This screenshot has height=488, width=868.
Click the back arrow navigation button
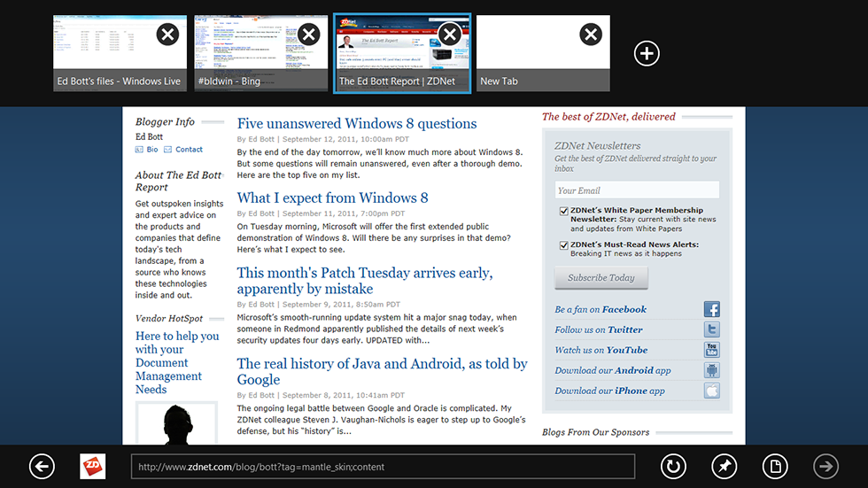[42, 467]
